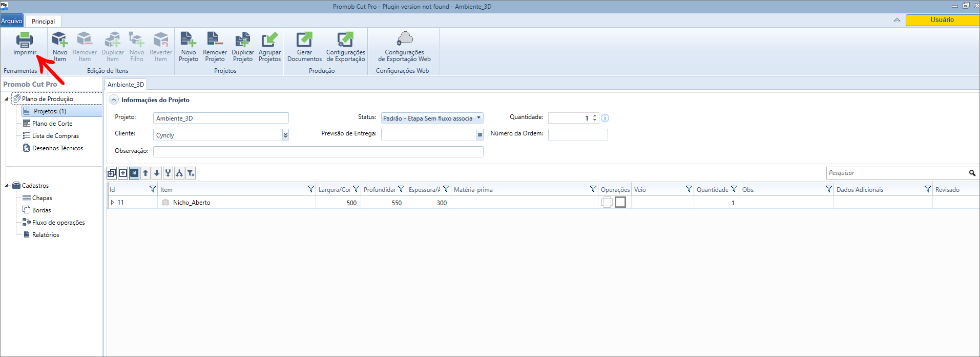This screenshot has width=980, height=357.
Task: Select the Ambiente_3D document tab
Action: pyautogui.click(x=126, y=85)
